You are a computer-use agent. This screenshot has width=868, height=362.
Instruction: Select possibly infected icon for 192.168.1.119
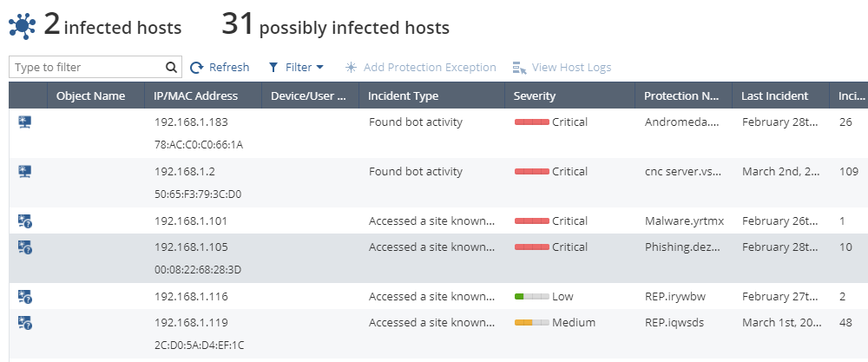(x=25, y=322)
